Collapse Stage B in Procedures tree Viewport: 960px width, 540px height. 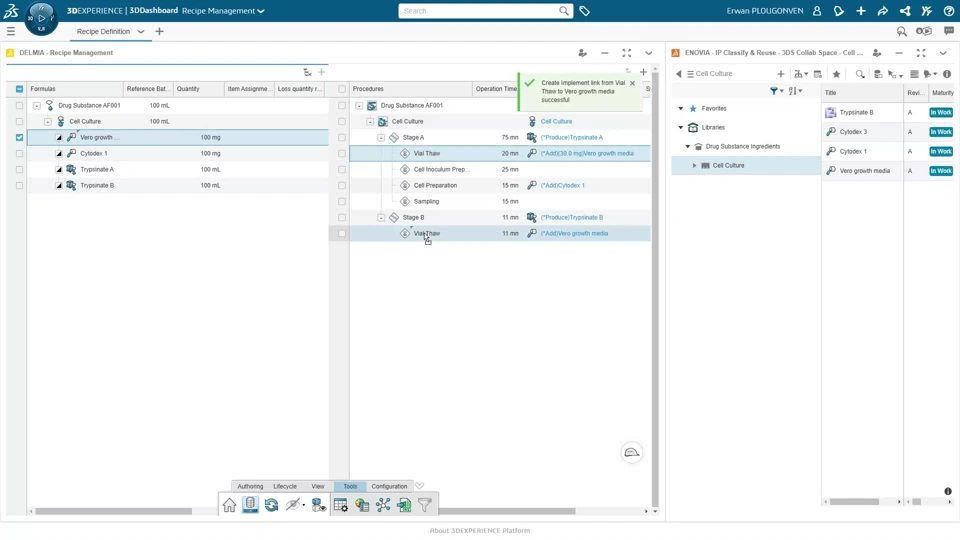381,217
